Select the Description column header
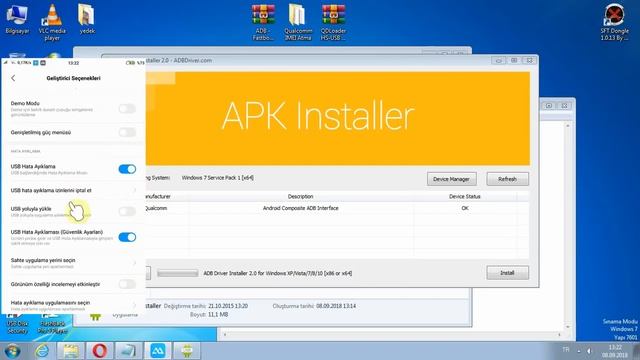This screenshot has height=360, width=640. point(300,196)
